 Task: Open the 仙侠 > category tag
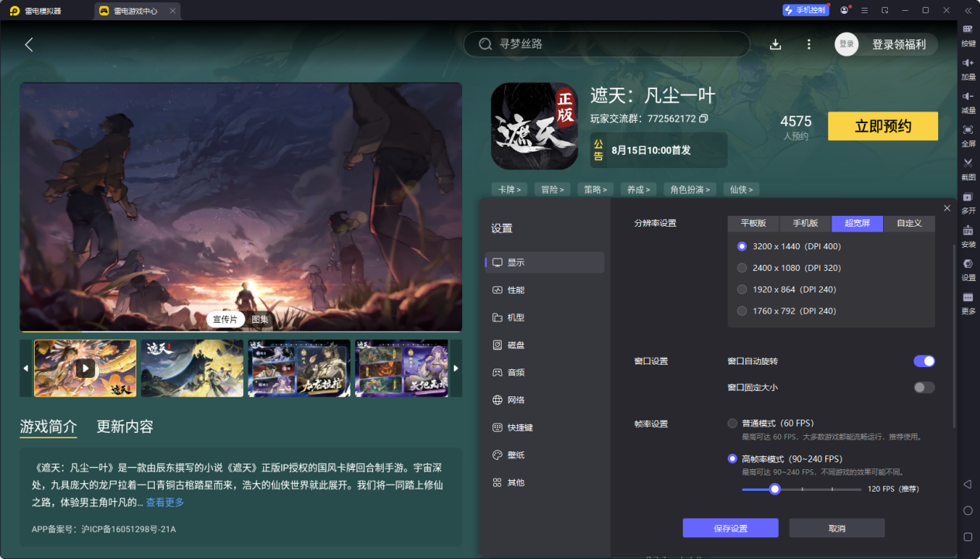[x=741, y=189]
